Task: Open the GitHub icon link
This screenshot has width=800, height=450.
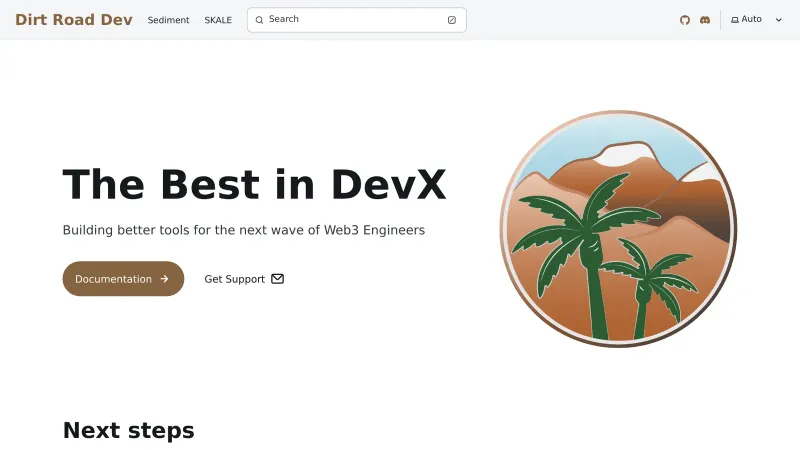Action: 685,20
